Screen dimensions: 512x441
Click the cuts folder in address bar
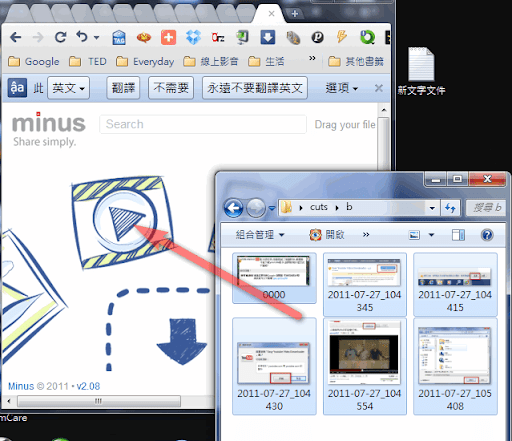(319, 207)
